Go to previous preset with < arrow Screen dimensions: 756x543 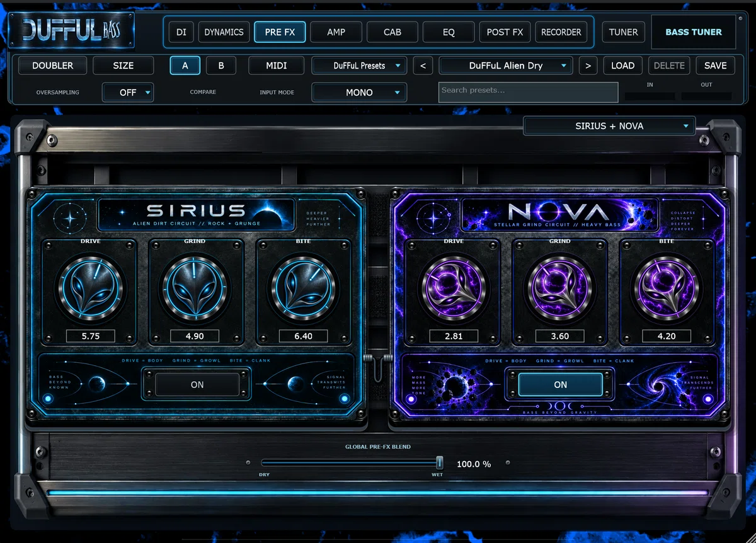423,66
